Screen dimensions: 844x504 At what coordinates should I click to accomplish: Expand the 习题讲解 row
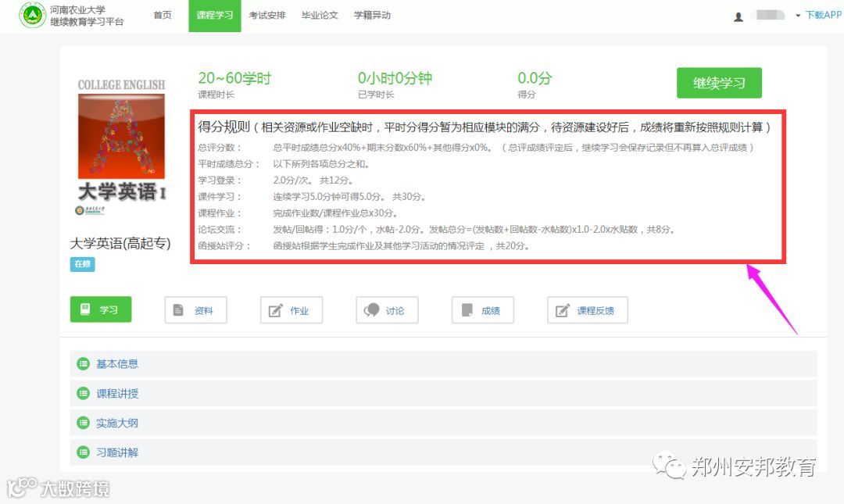[444, 452]
